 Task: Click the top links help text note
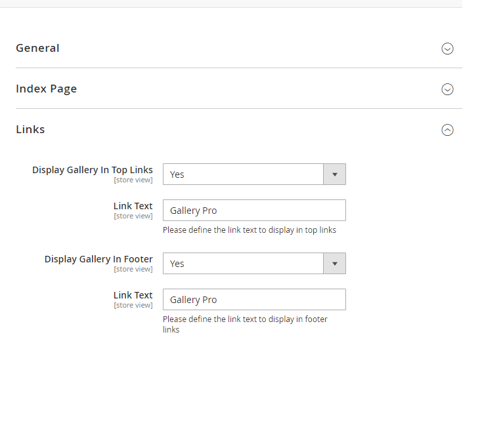click(250, 230)
